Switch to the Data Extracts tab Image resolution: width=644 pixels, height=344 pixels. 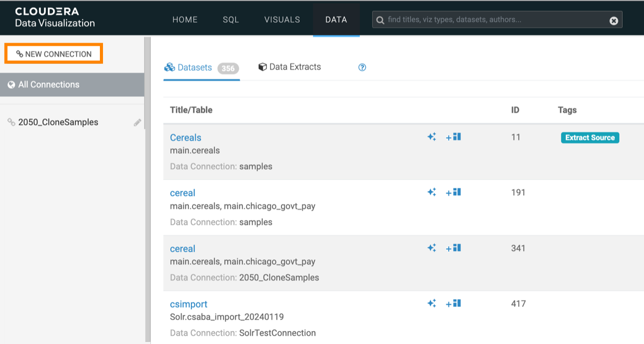(290, 67)
